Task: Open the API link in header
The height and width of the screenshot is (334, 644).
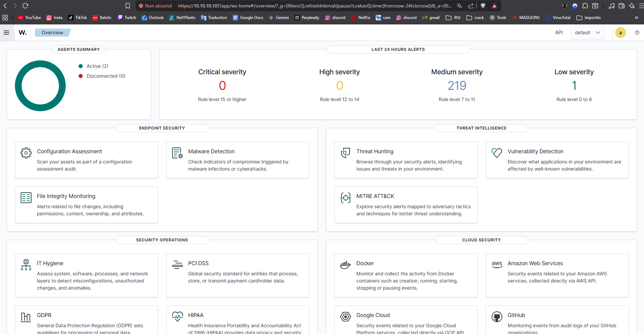Action: (x=559, y=33)
